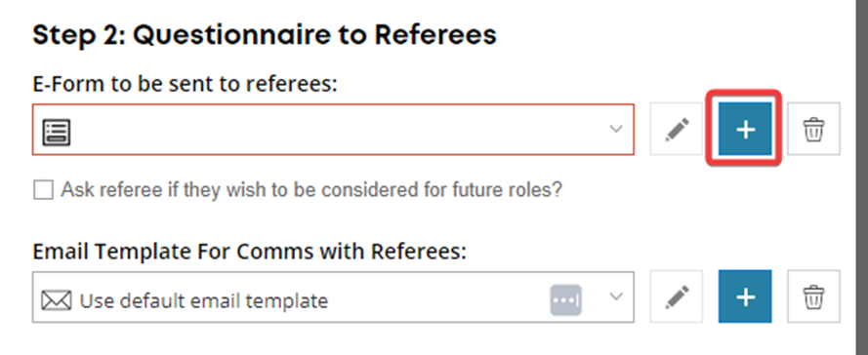
Task: Add a new email template with plus button
Action: (745, 296)
